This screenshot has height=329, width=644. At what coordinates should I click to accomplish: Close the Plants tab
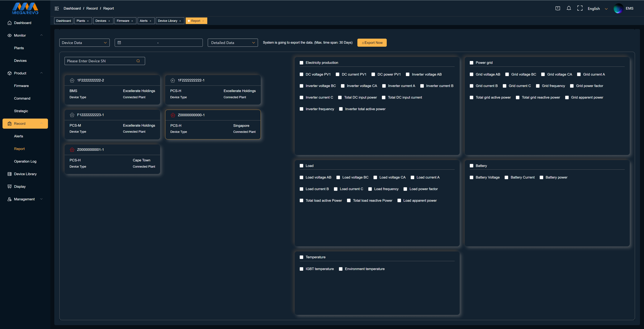click(x=88, y=21)
